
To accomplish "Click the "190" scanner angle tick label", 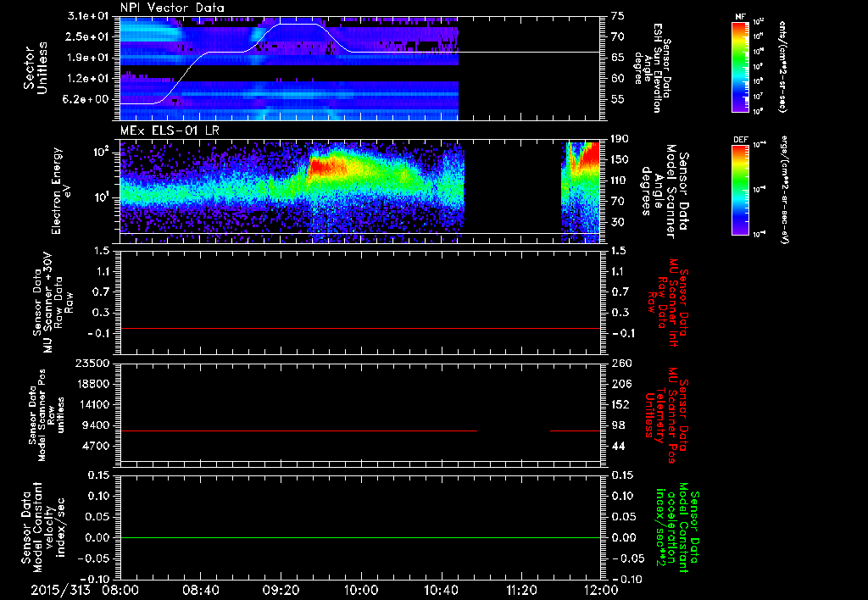I will click(x=621, y=139).
